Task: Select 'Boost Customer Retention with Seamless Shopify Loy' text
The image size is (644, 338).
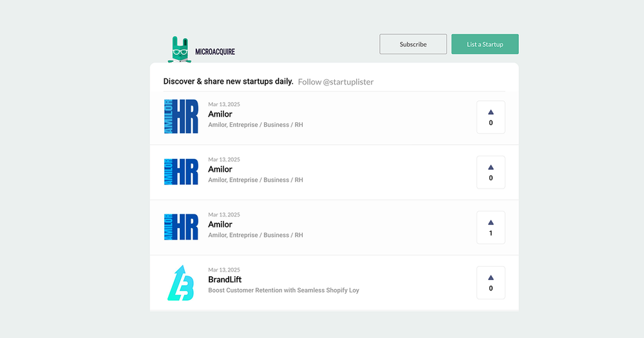Action: point(283,290)
